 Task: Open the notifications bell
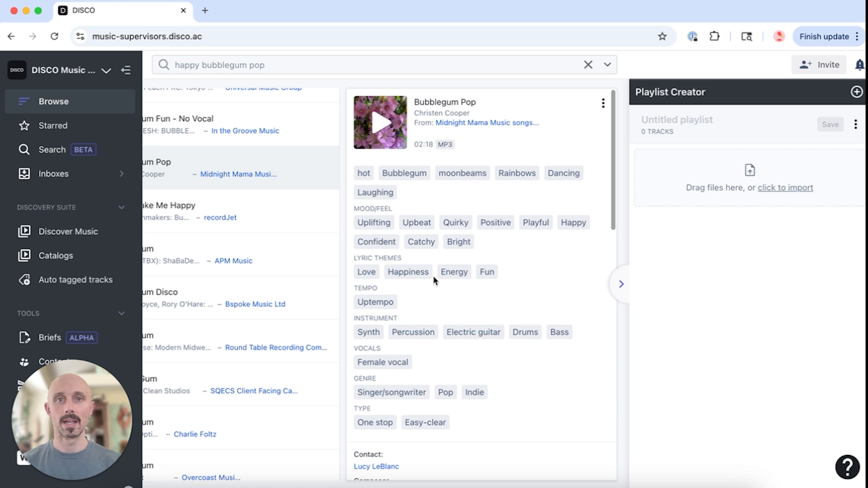tap(859, 65)
